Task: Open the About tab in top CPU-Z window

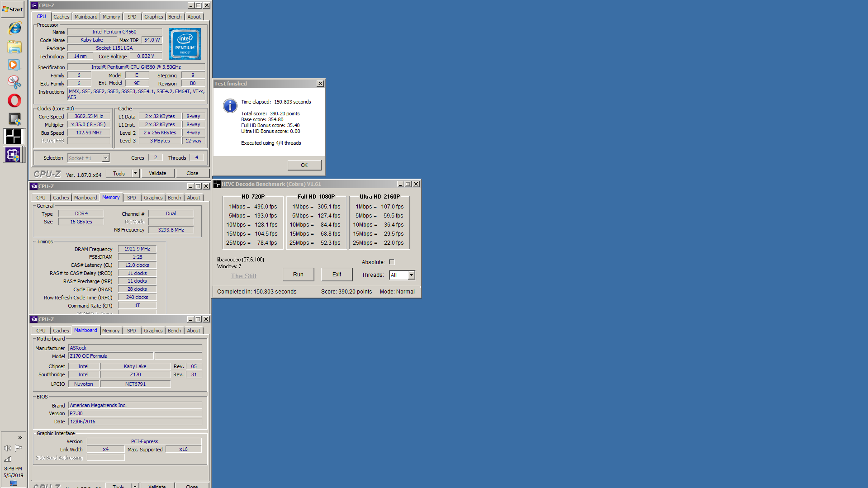Action: tap(194, 17)
